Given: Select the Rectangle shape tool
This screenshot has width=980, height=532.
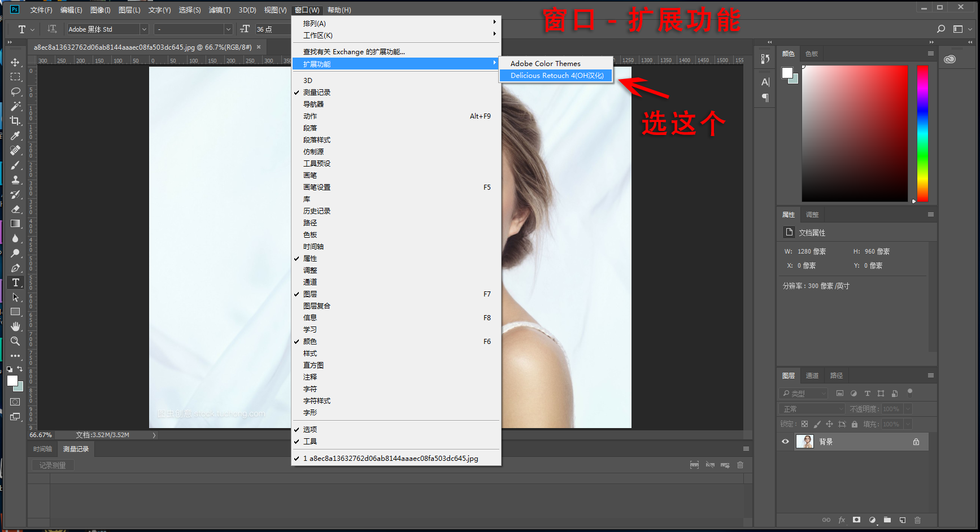Looking at the screenshot, I should (x=15, y=311).
